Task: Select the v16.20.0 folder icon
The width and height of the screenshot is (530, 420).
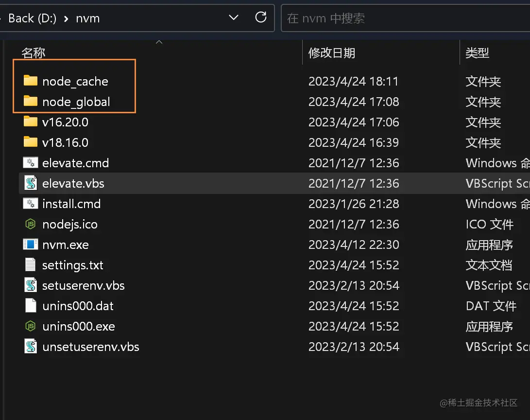Action: (31, 122)
